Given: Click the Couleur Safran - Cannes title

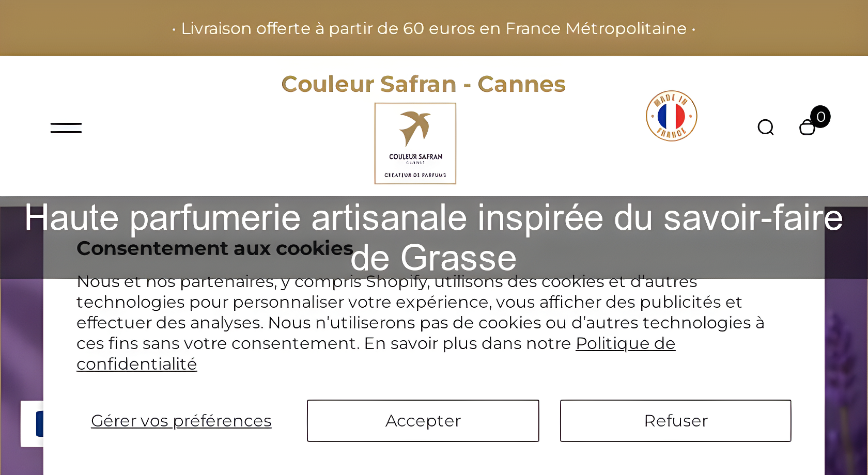Looking at the screenshot, I should point(423,84).
